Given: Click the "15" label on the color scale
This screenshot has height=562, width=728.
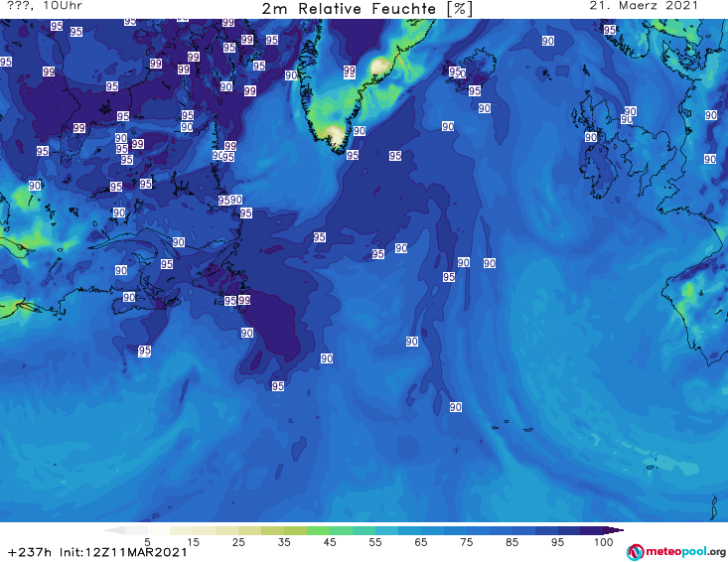Looking at the screenshot, I should point(193,541).
